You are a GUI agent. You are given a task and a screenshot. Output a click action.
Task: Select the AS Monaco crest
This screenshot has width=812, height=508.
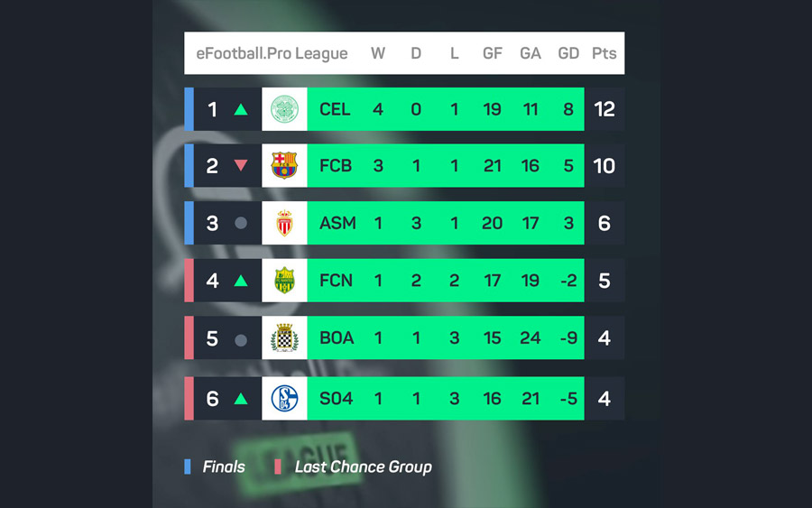pyautogui.click(x=284, y=223)
